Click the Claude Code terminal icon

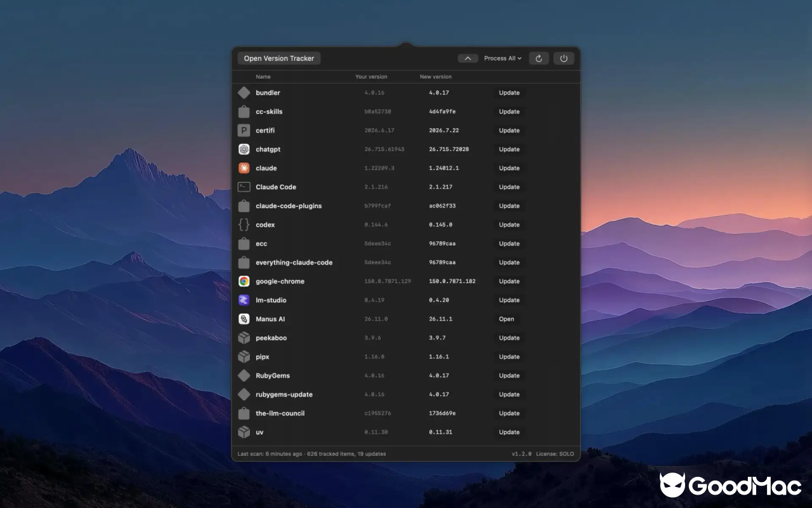pyautogui.click(x=244, y=187)
